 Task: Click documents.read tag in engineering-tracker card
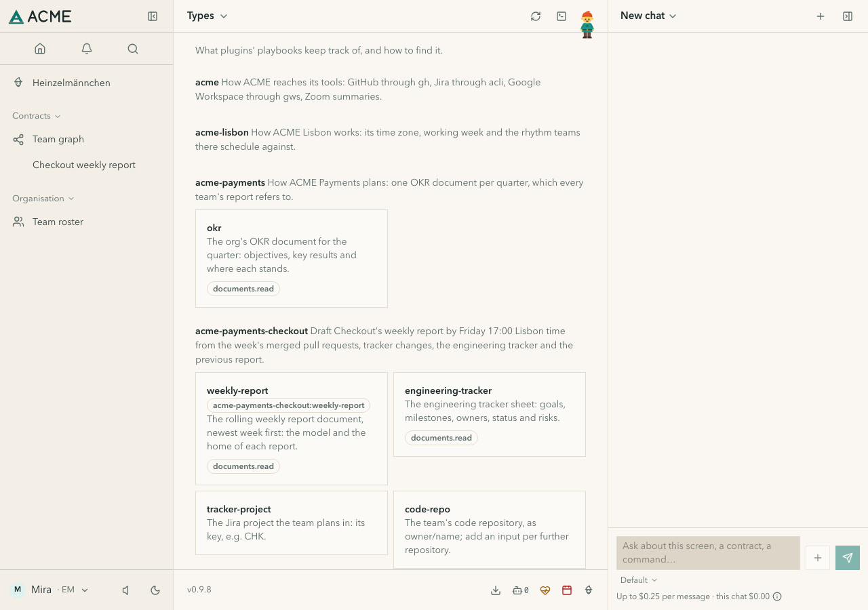(441, 438)
